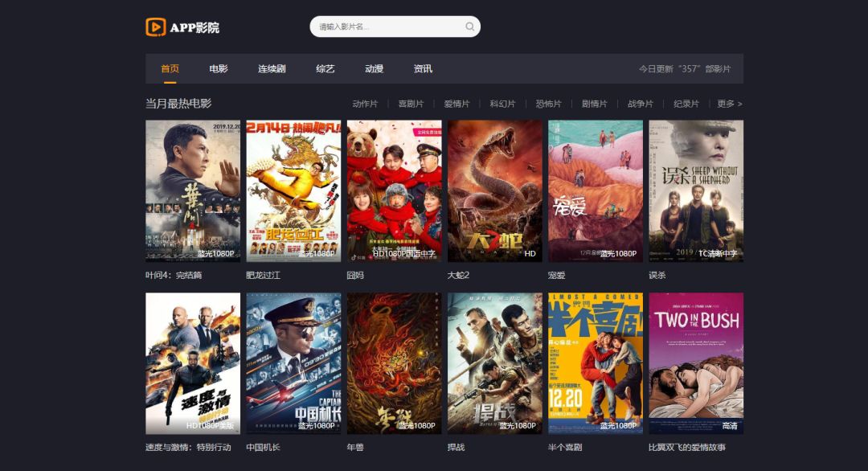Viewport: 868px width, 471px height.
Task: Click the title 速度与激情：特别行动
Action: (x=188, y=447)
